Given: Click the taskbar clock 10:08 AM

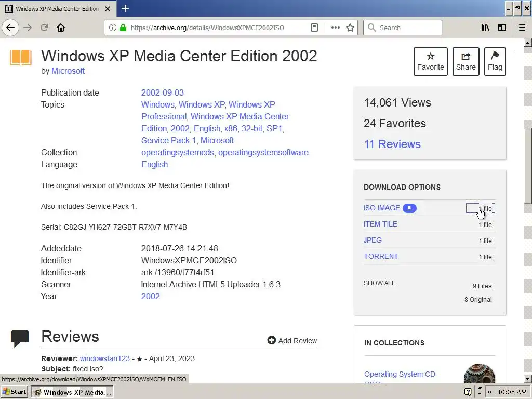Looking at the screenshot, I should (512, 392).
